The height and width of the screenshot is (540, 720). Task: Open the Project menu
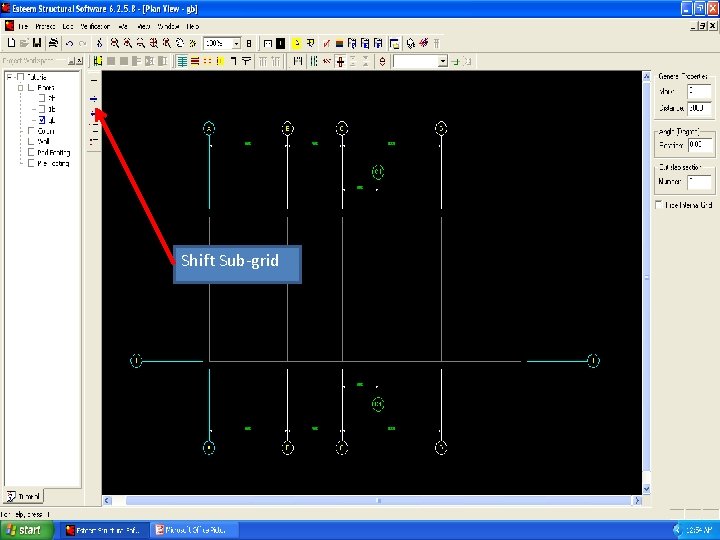(x=45, y=26)
